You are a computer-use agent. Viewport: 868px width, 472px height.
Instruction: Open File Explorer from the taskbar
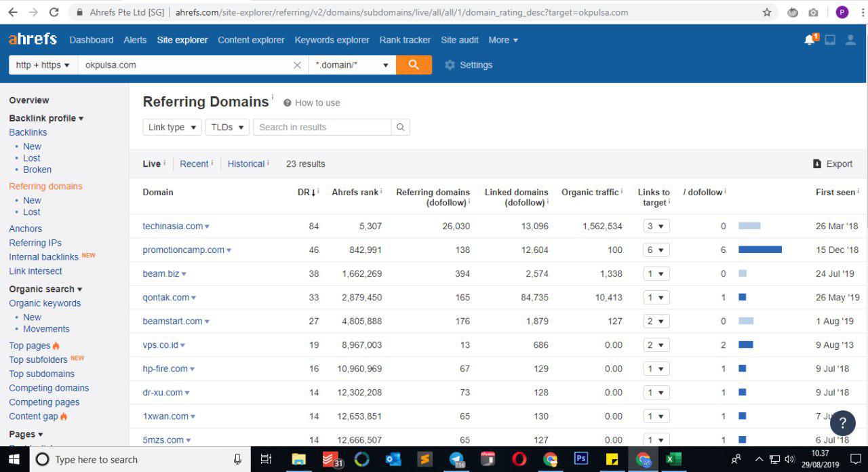click(298, 459)
